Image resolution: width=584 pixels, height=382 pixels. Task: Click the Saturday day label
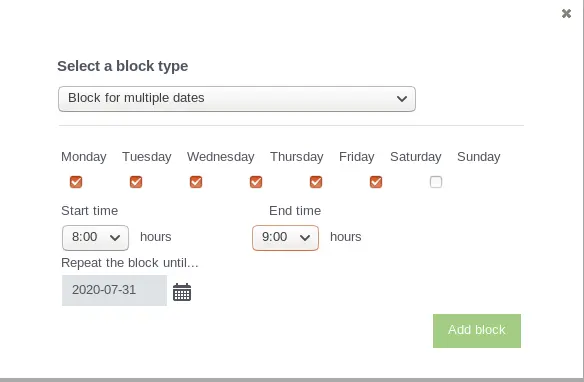pyautogui.click(x=416, y=157)
